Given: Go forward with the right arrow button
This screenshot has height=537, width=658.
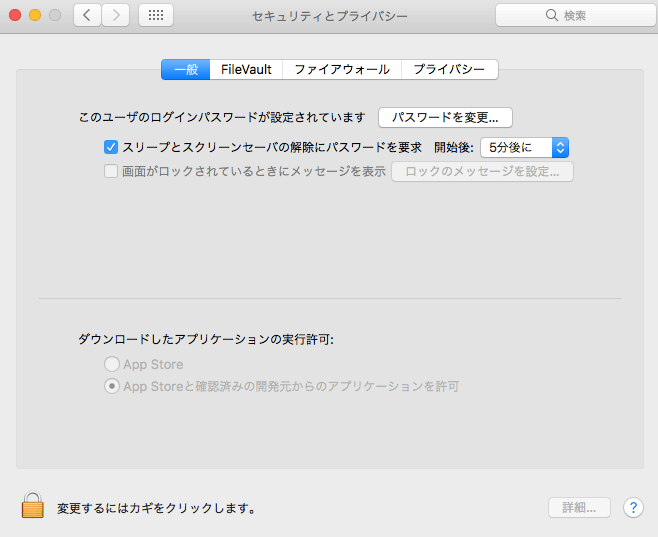Looking at the screenshot, I should pyautogui.click(x=115, y=16).
